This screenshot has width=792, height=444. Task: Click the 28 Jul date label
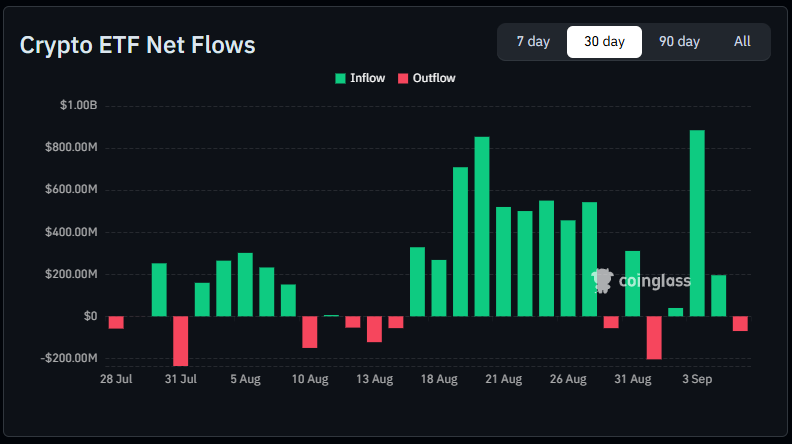pyautogui.click(x=116, y=379)
